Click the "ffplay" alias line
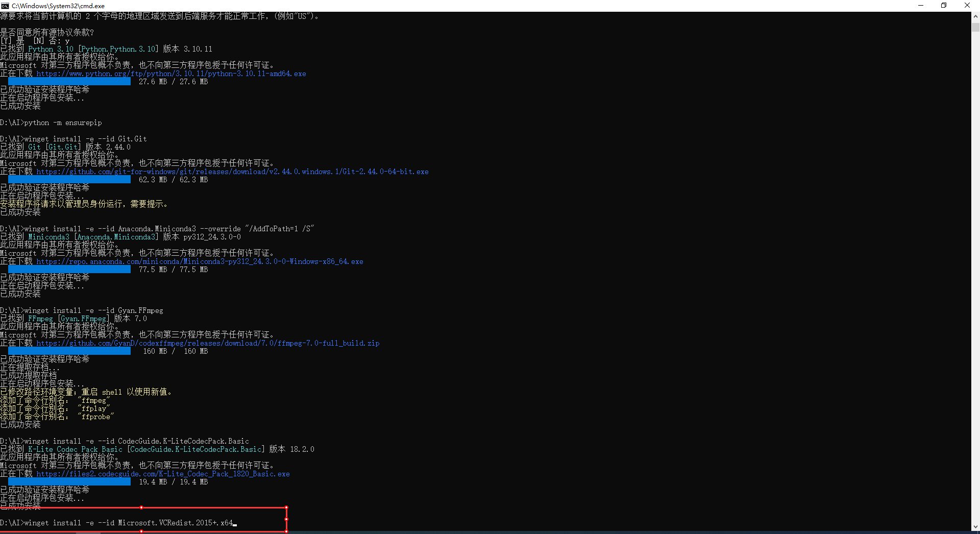 [x=55, y=408]
